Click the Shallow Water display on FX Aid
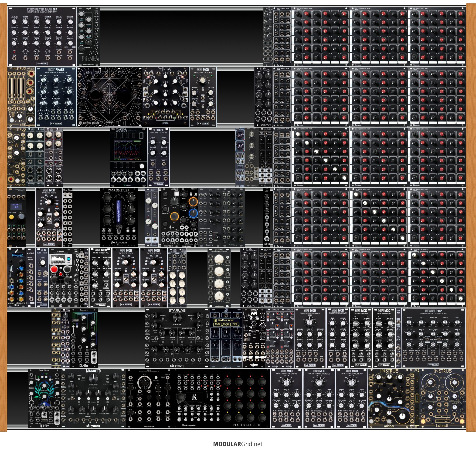The width and height of the screenshot is (476, 449). (226, 322)
